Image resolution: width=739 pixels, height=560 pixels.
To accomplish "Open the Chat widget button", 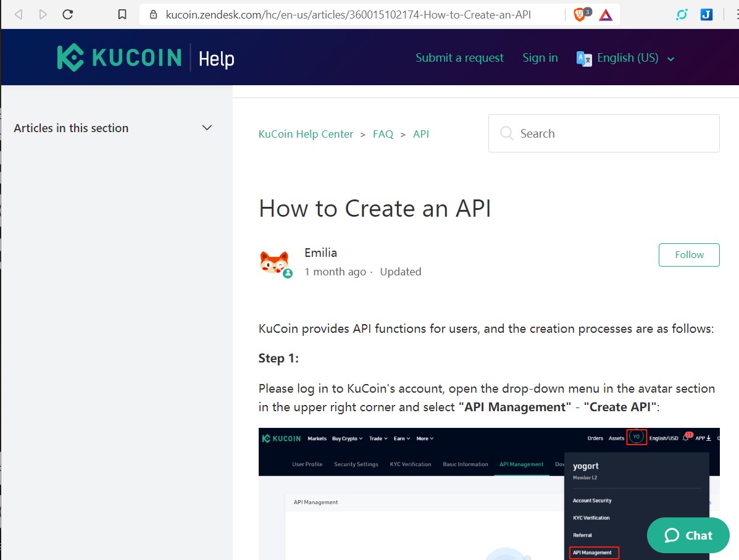I will coord(688,535).
